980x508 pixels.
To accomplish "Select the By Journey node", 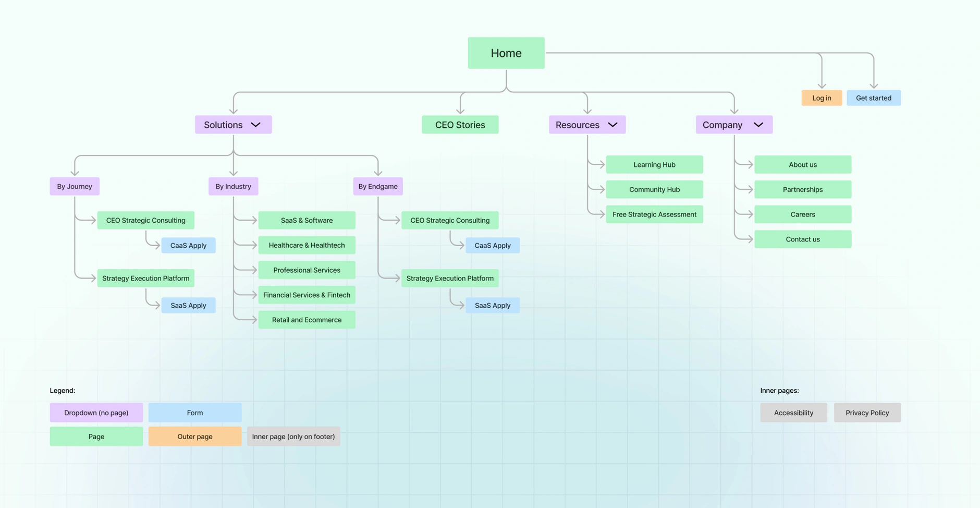I will point(75,186).
